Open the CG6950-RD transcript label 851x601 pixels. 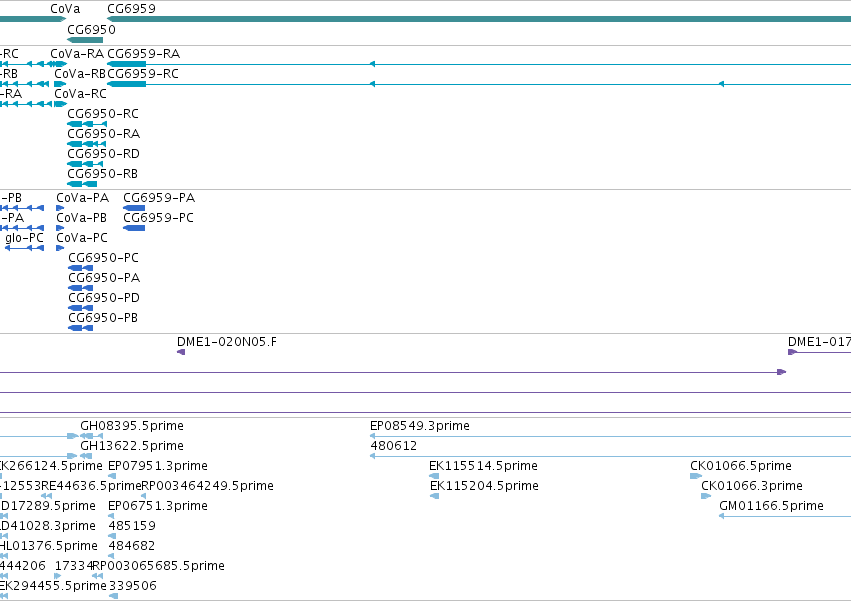click(x=104, y=154)
